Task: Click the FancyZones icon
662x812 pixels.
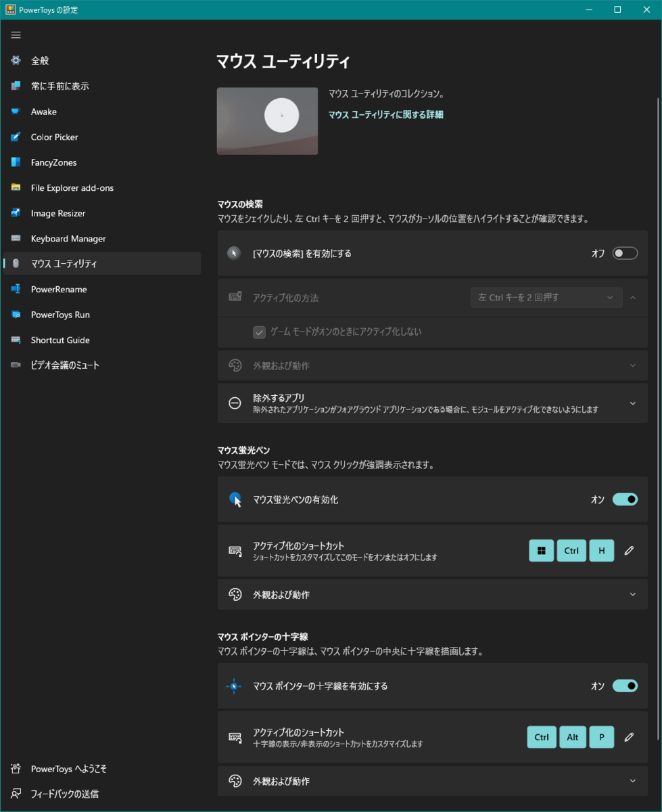Action: pyautogui.click(x=16, y=162)
